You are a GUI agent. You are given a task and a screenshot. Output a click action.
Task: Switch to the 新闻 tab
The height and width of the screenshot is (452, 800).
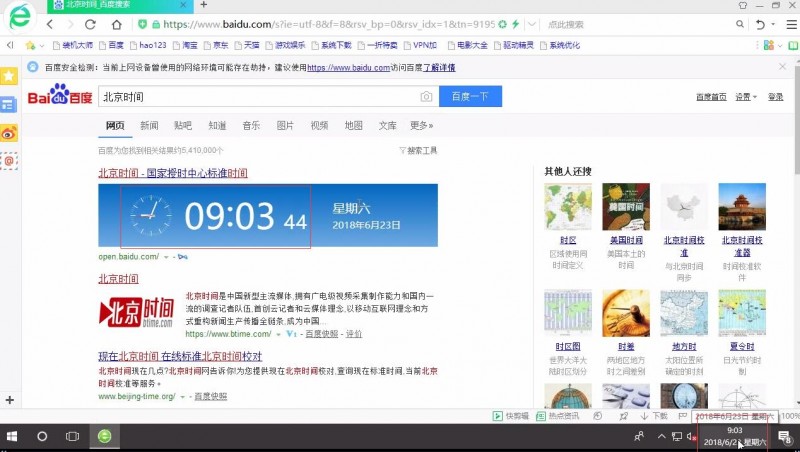pyautogui.click(x=149, y=125)
